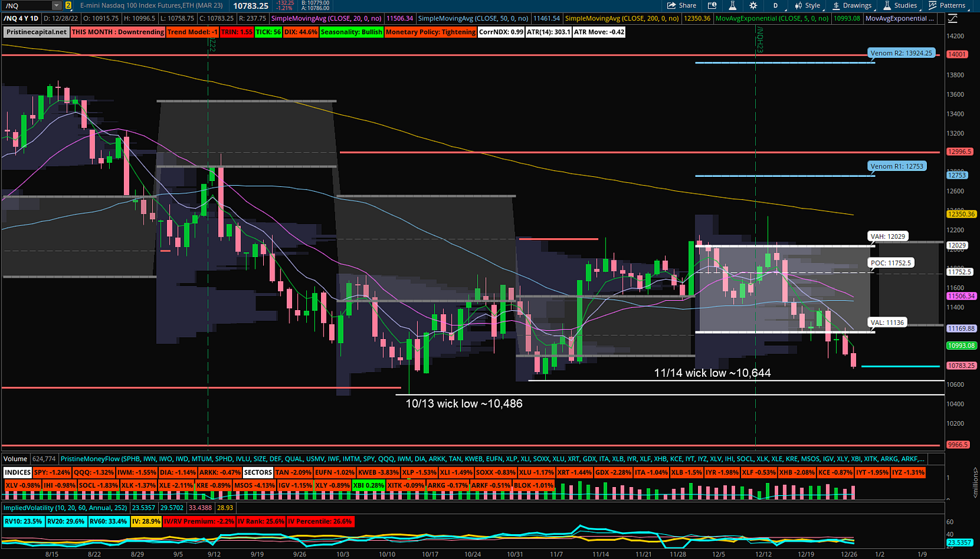Click the 23.5357 cyan value bubble
Screen dimensions: 980x559
[x=961, y=542]
